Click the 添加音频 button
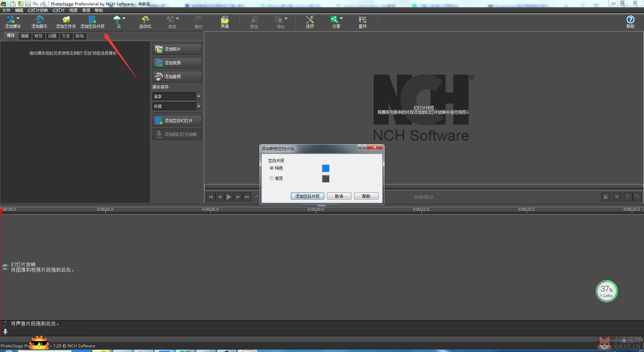 click(x=177, y=77)
